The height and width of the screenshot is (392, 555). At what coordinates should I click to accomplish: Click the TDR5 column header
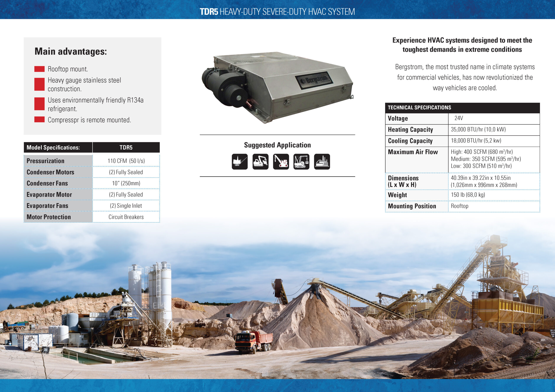pyautogui.click(x=126, y=147)
